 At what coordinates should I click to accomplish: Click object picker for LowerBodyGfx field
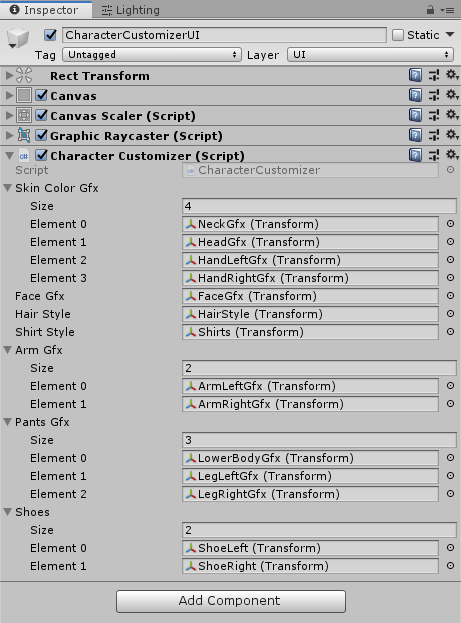450,458
